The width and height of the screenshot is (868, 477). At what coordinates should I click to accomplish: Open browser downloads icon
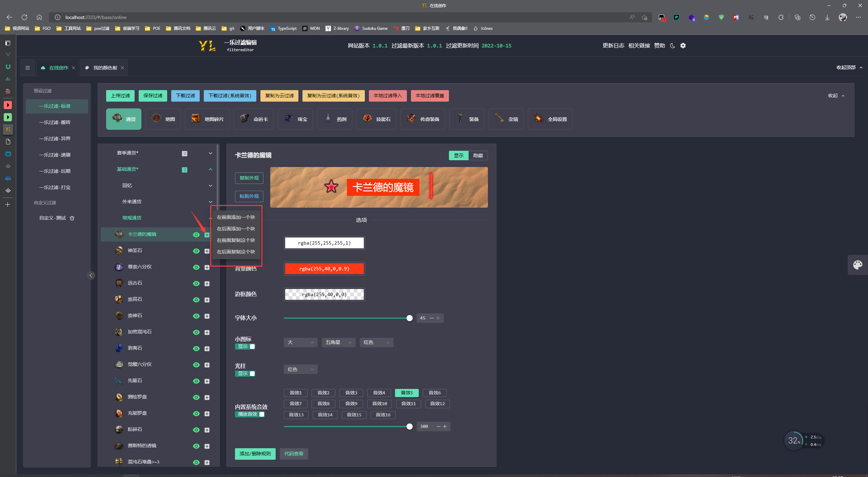click(827, 17)
